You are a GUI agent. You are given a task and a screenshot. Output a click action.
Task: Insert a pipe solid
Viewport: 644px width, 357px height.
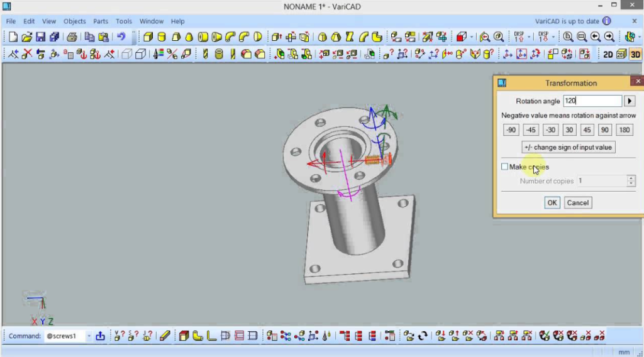click(x=203, y=37)
